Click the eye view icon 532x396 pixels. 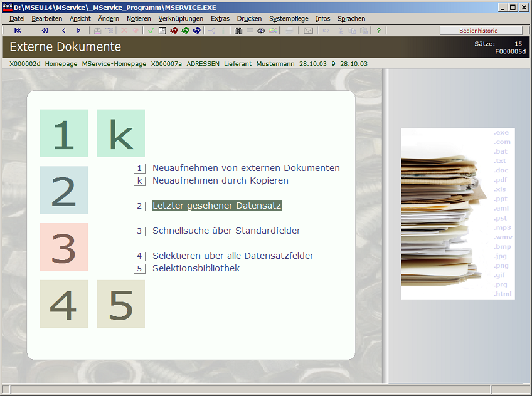[x=261, y=31]
